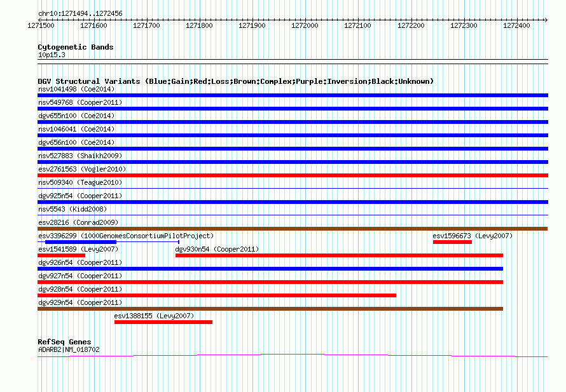Click the nsv5543 (Kidd2008) label
This screenshot has height=392, width=566.
click(x=72, y=209)
